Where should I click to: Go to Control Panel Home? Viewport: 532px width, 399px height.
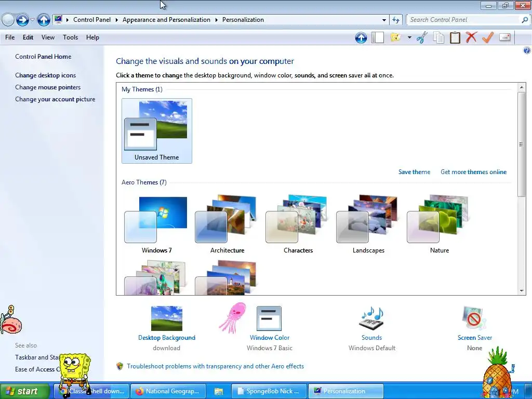43,57
